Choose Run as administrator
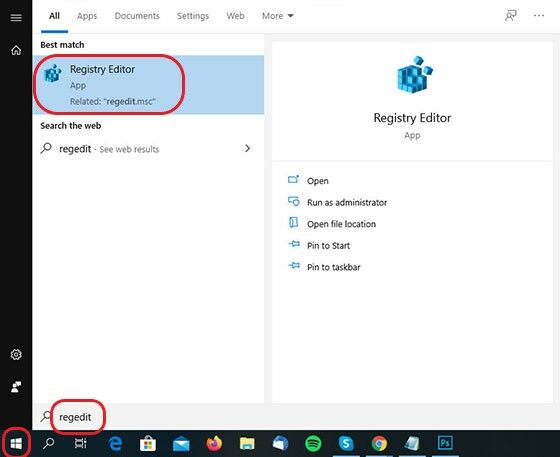 [338, 202]
